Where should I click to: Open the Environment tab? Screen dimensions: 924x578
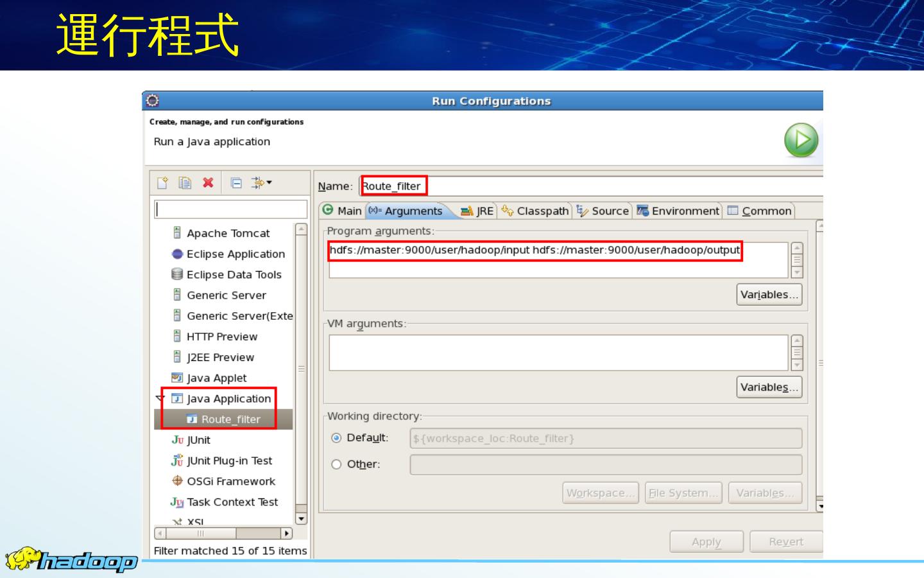(678, 211)
